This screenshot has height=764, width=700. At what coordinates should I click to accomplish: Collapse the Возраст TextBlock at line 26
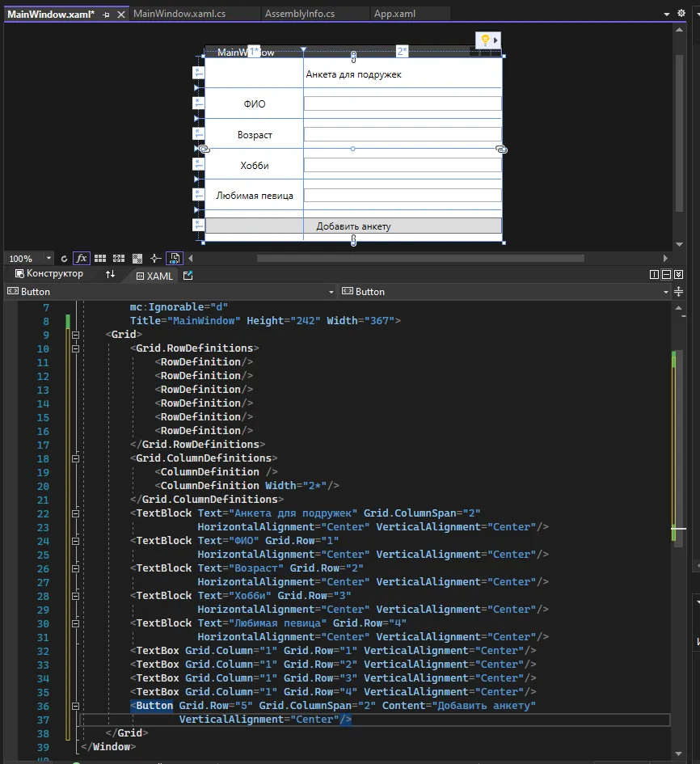[x=75, y=568]
